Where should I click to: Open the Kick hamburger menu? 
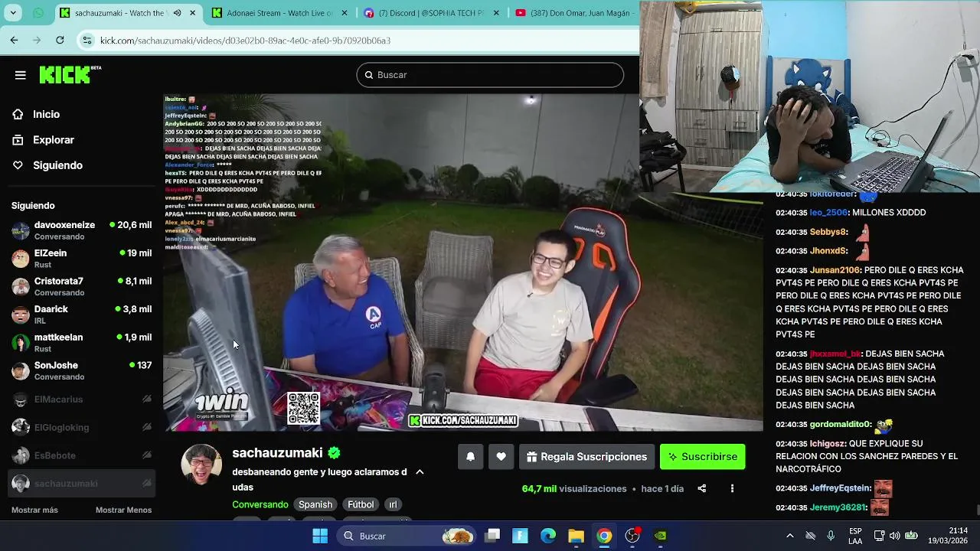pyautogui.click(x=21, y=75)
